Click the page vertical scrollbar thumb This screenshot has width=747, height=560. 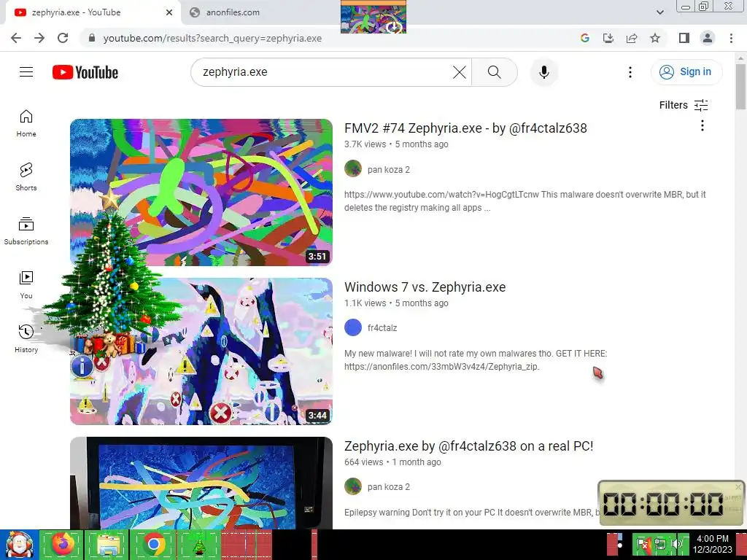(741, 87)
